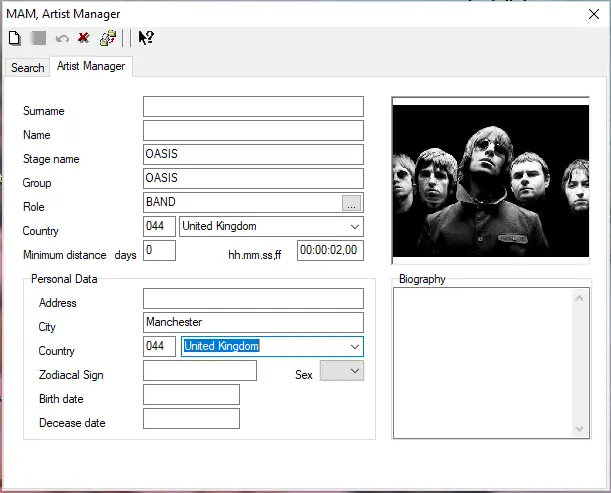Click the red X Delete icon

pyautogui.click(x=84, y=38)
